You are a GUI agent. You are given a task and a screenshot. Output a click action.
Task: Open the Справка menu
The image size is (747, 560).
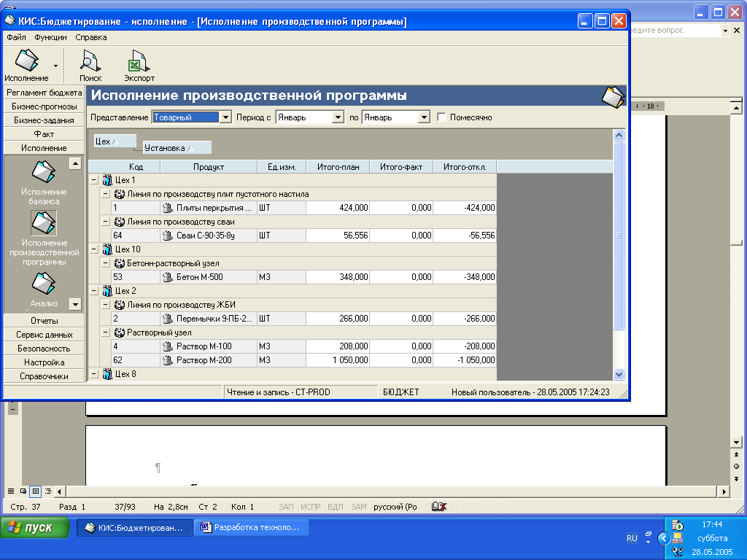pos(91,37)
